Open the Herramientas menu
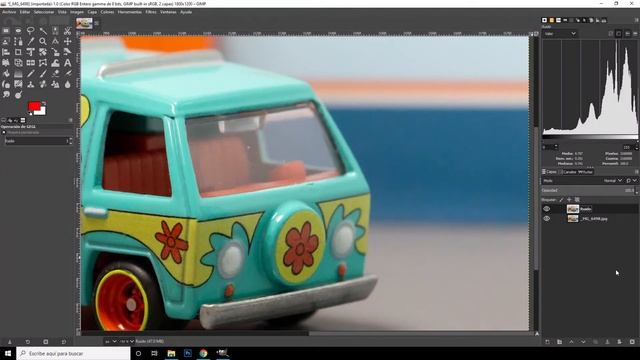Screen dimensions: 640x360 [x=130, y=12]
